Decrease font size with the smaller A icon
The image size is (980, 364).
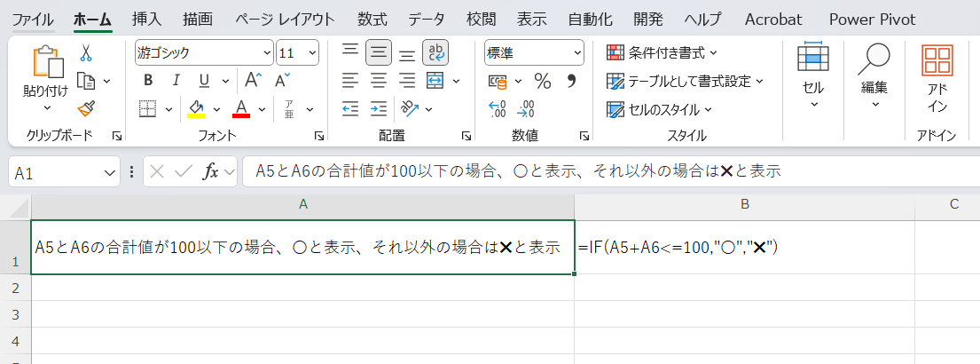(x=283, y=80)
